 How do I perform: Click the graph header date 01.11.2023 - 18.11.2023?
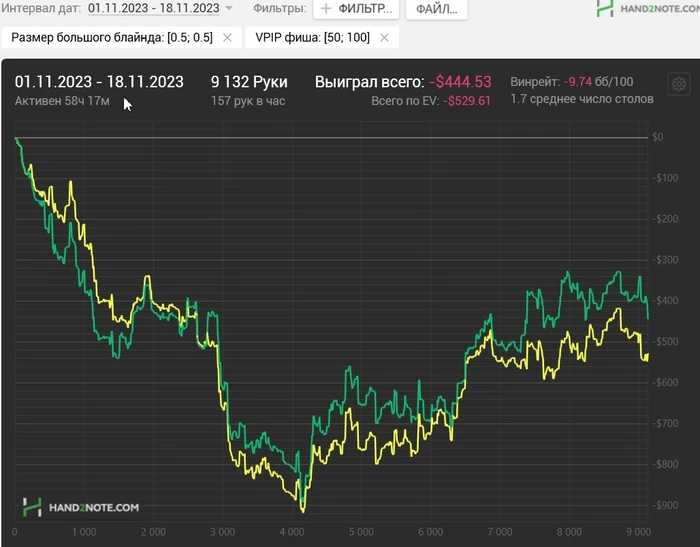point(99,82)
